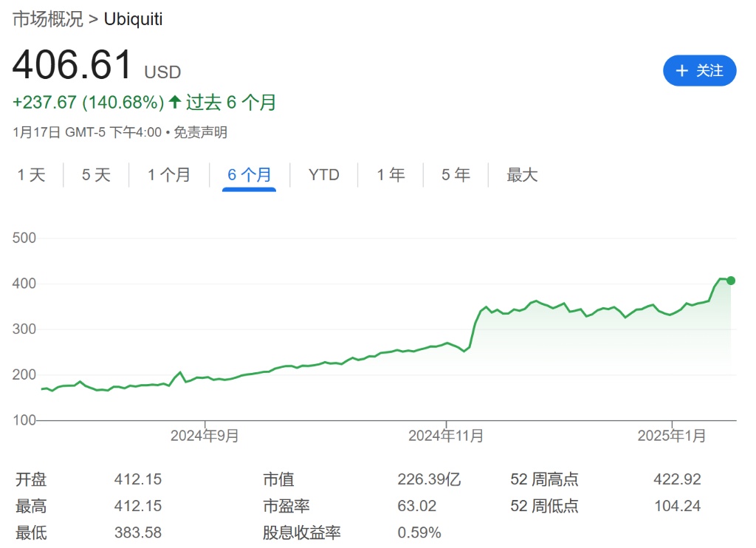Select the active 6 个月 tab
The height and width of the screenshot is (548, 756).
click(x=250, y=175)
